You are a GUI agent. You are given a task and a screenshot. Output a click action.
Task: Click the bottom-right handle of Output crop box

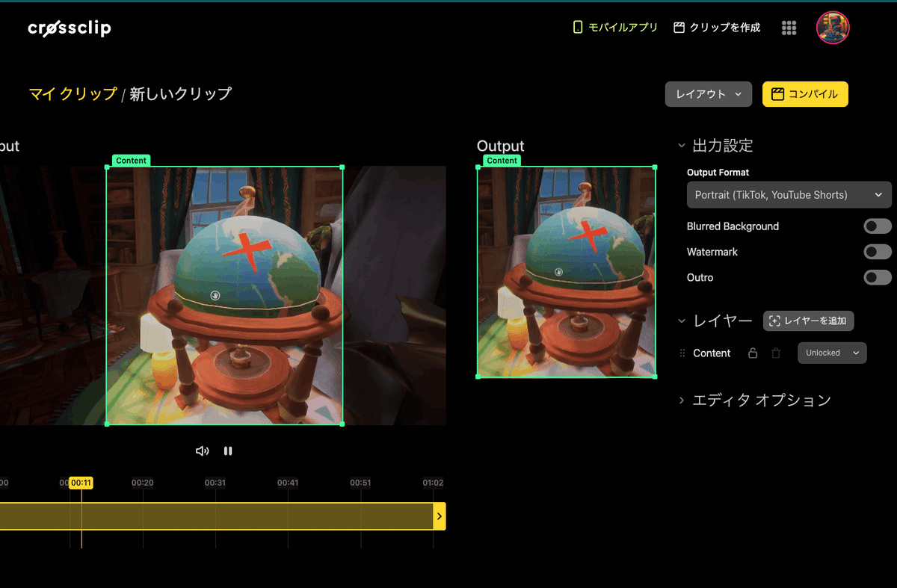click(x=656, y=377)
